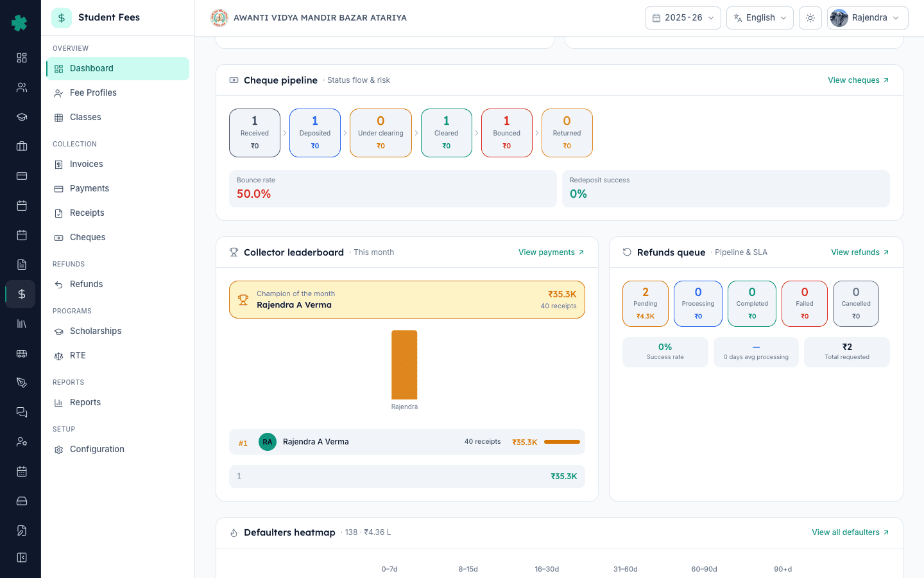The width and height of the screenshot is (924, 578).
Task: Open the pen tool icon in left rail
Action: click(22, 383)
